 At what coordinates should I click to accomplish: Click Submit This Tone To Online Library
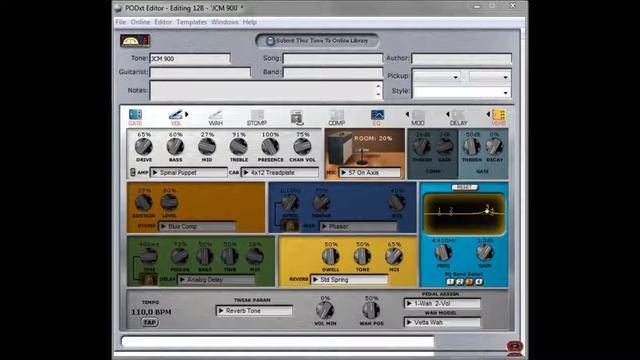click(x=317, y=41)
